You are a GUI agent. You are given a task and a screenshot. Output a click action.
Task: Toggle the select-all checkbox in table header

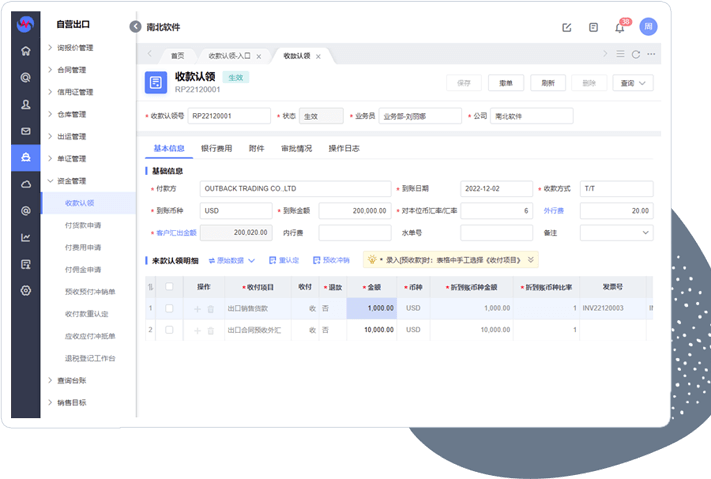169,287
